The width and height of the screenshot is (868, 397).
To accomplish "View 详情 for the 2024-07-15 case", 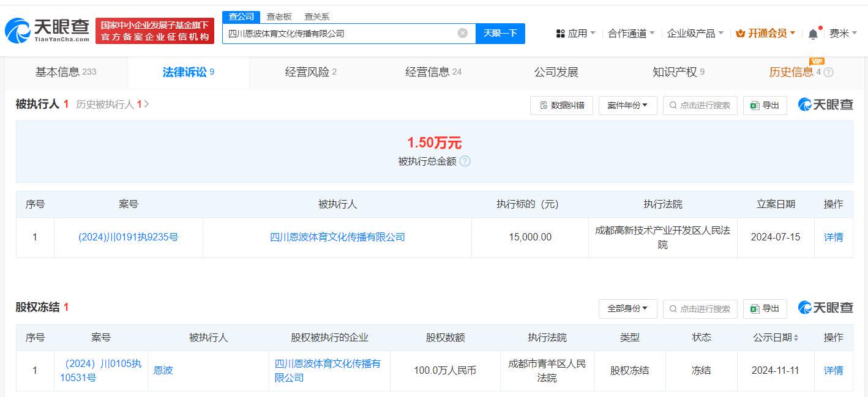I will pyautogui.click(x=833, y=237).
